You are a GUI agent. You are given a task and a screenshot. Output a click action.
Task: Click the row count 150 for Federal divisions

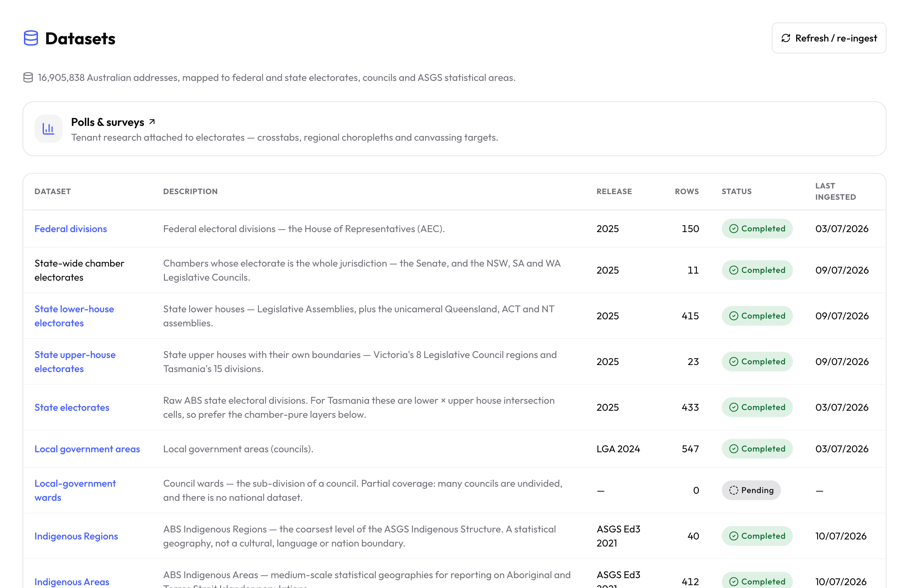pos(690,229)
